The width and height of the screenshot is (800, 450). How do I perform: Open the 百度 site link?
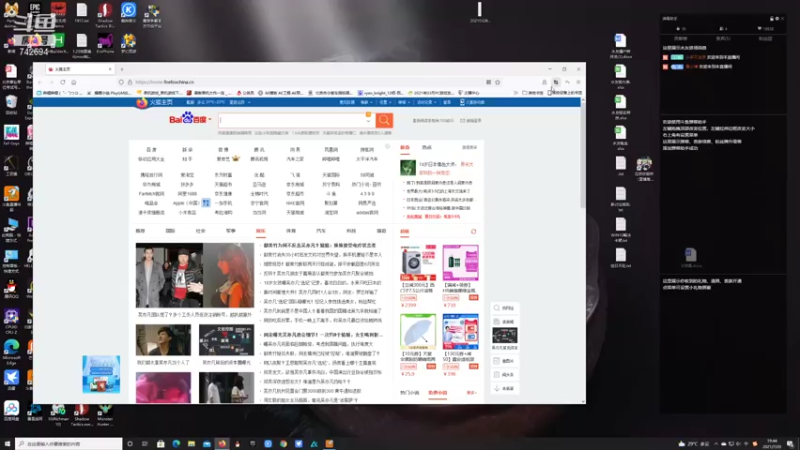click(x=152, y=149)
